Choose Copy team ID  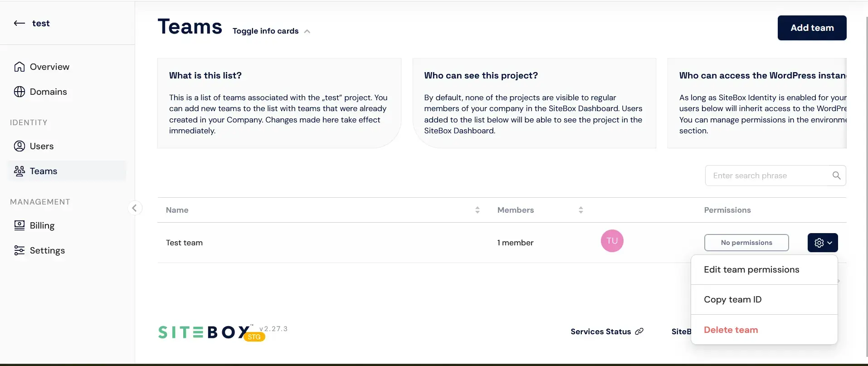(764, 299)
